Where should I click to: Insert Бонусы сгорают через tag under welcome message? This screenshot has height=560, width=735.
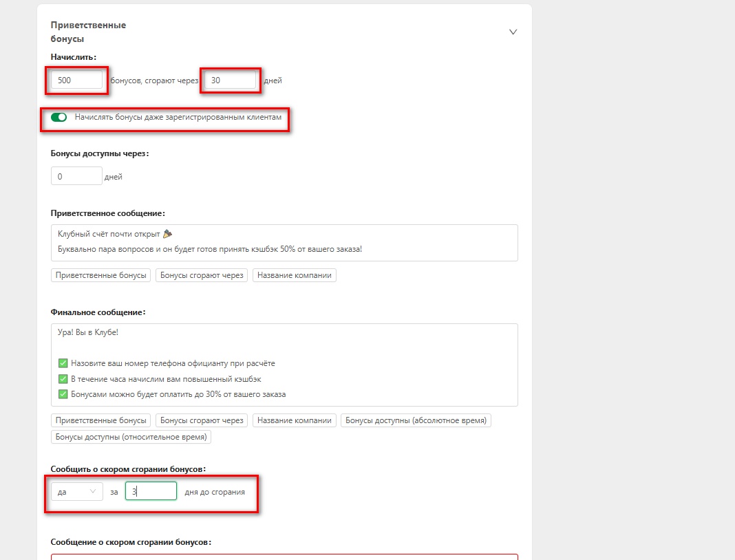(x=202, y=275)
